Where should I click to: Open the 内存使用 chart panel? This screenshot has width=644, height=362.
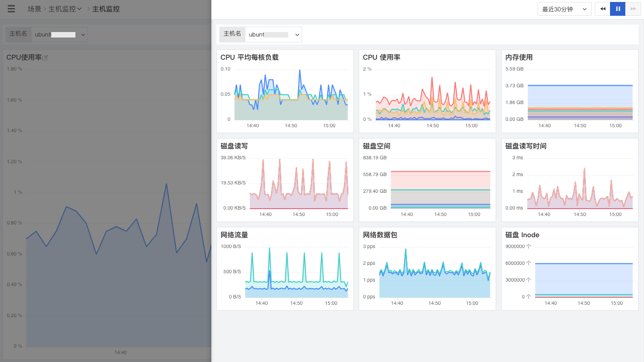570,91
